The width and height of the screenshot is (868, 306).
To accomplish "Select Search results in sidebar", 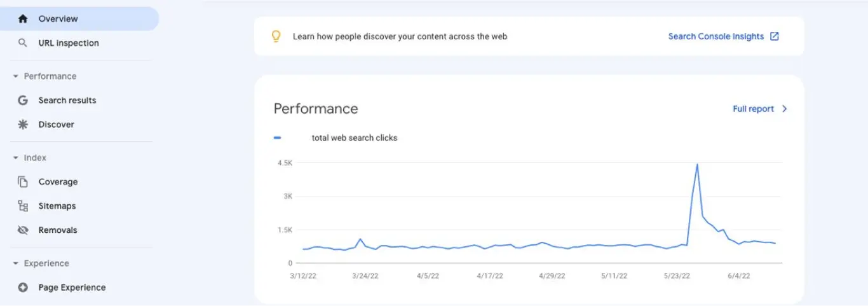I will (67, 101).
